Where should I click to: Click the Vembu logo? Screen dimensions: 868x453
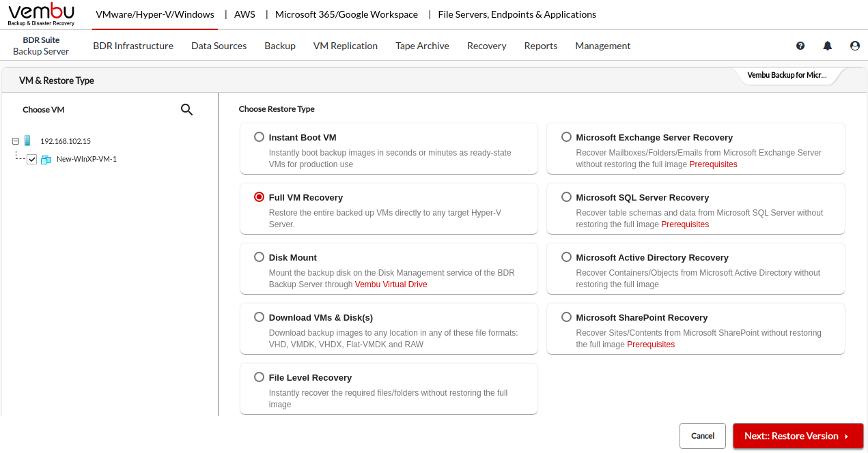point(41,14)
